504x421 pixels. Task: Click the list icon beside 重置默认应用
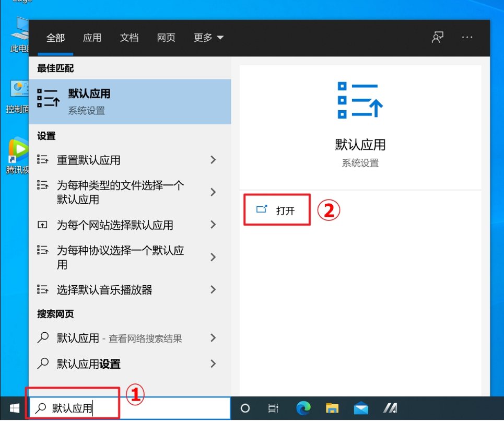pos(43,159)
